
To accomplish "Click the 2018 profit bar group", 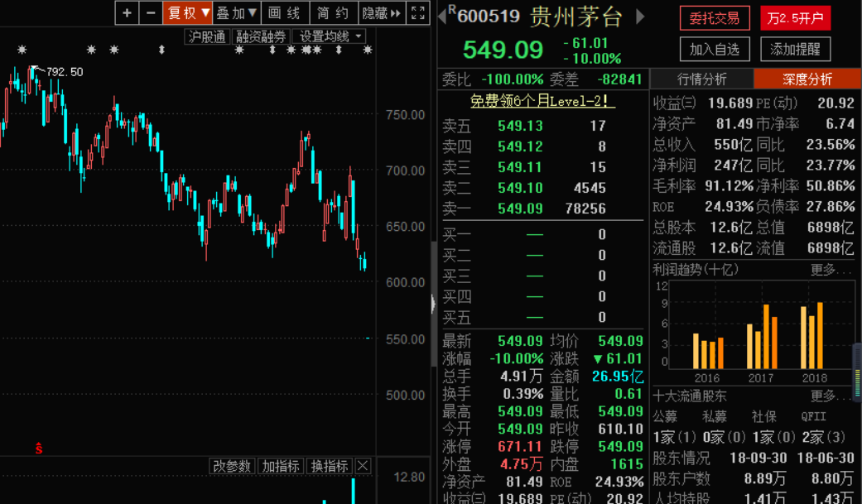I will (x=812, y=335).
